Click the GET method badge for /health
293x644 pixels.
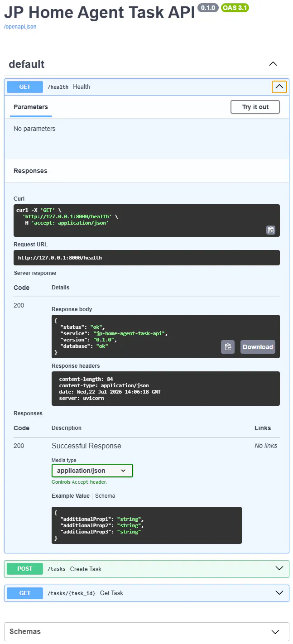[x=25, y=87]
